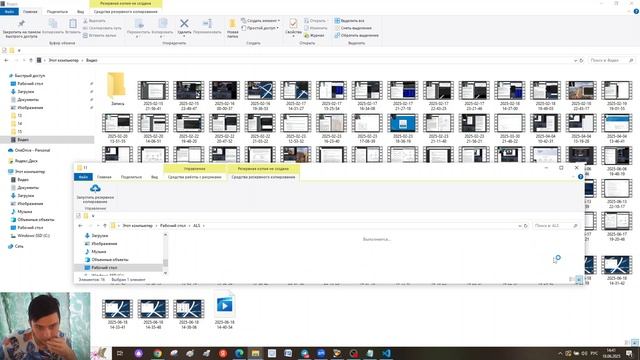Select the Запись folder
Image resolution: width=640 pixels, height=360 pixels.
[x=117, y=89]
